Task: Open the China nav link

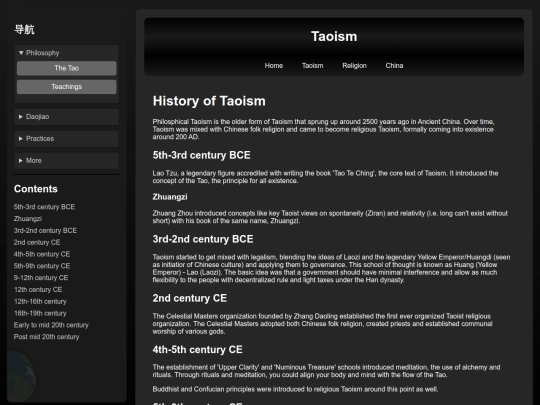Action: [x=394, y=65]
